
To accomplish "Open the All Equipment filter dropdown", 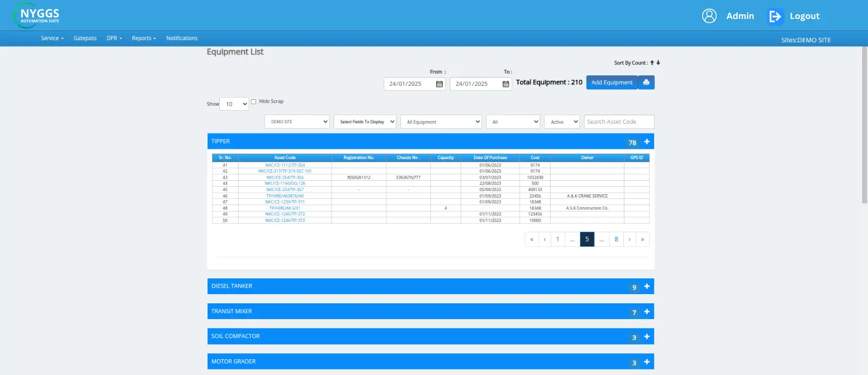I will click(x=441, y=122).
